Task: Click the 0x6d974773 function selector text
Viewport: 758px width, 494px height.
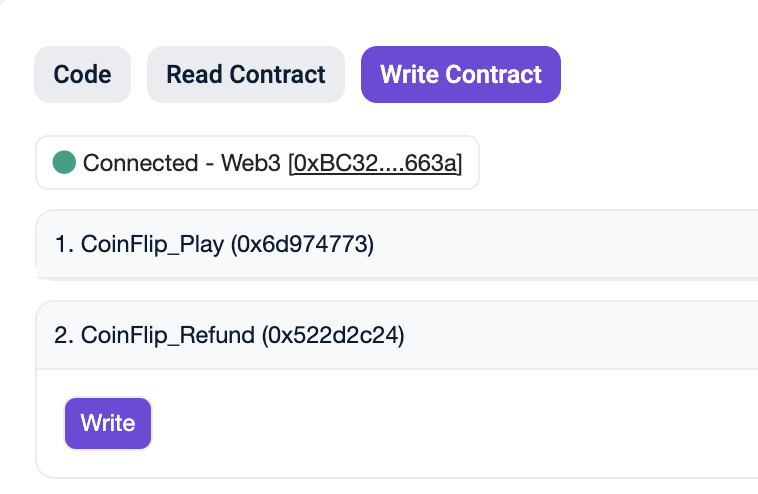Action: [303, 244]
